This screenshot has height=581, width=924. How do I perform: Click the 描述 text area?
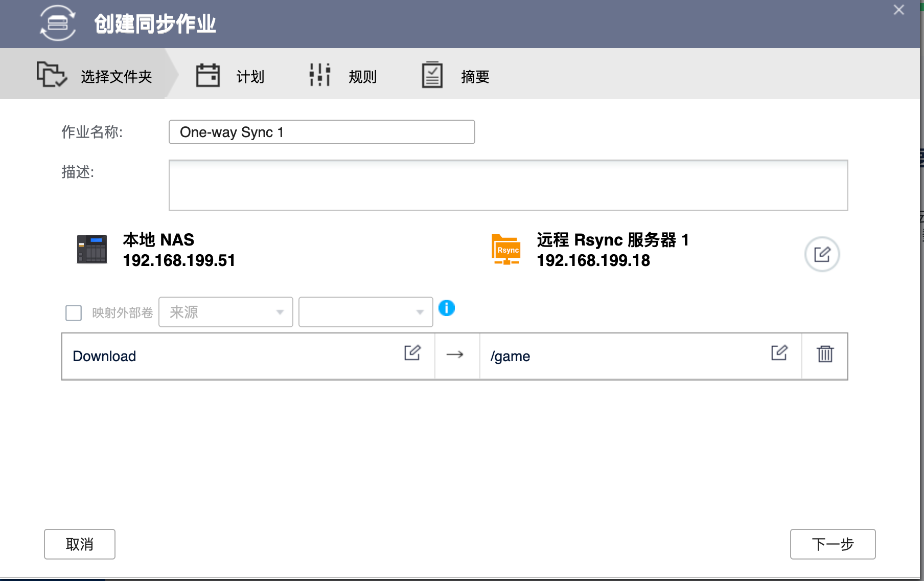(508, 185)
